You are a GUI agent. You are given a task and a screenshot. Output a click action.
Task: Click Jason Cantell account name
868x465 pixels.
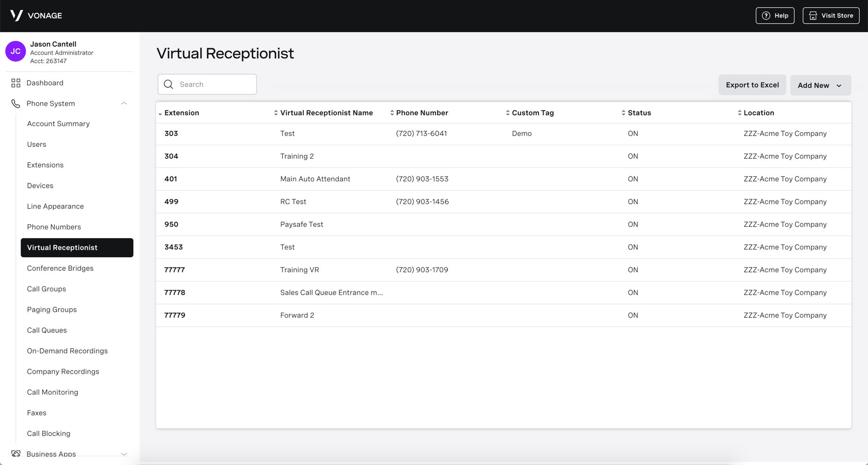53,44
